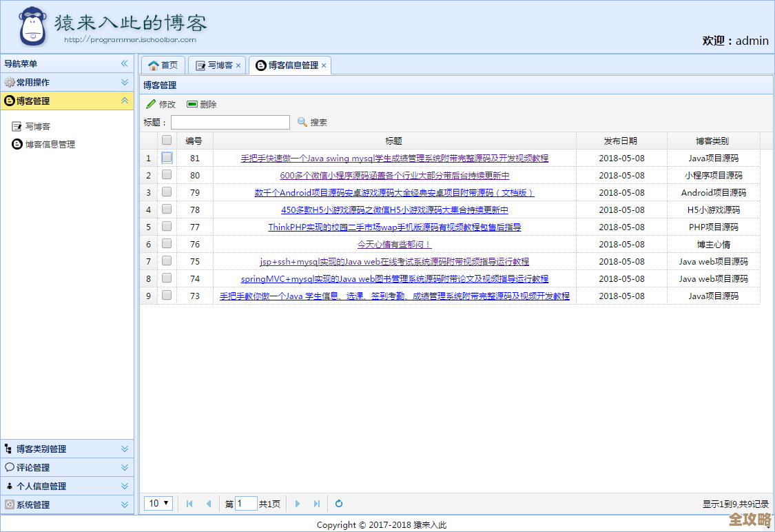
Task: Open the ThinkPHP校园二手市场 blog post link
Action: (395, 227)
